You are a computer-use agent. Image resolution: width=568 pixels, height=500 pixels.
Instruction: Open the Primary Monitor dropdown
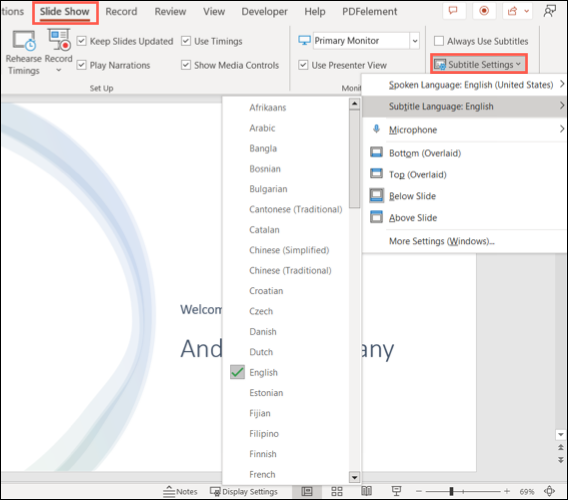[415, 41]
